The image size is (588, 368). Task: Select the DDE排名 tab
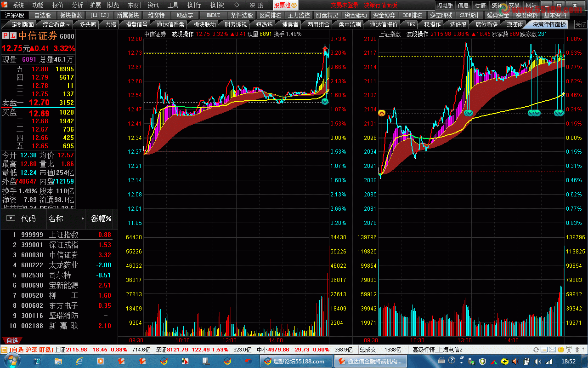tap(413, 15)
